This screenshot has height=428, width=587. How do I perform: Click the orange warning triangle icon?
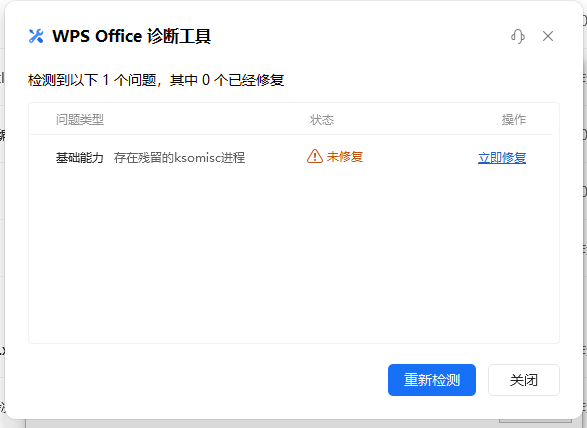tap(315, 156)
